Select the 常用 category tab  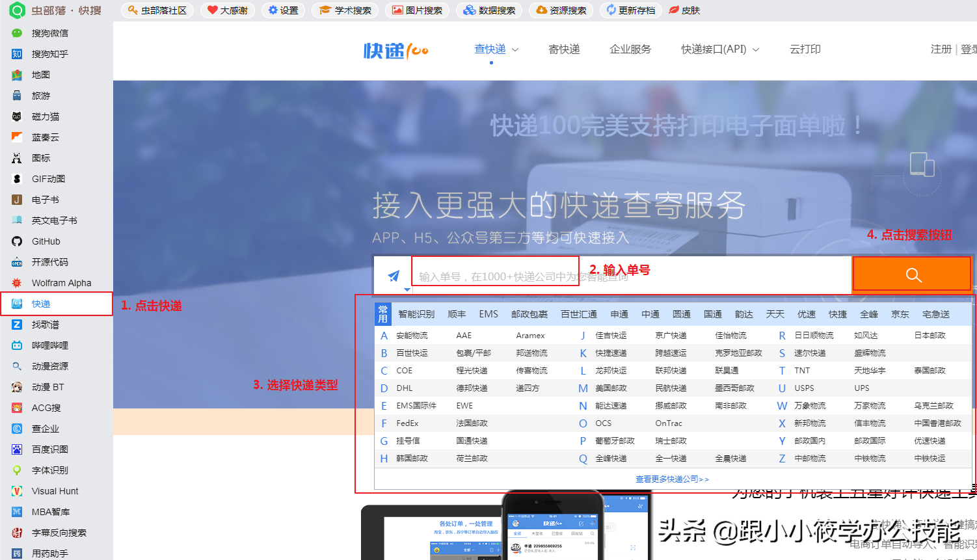(x=382, y=314)
